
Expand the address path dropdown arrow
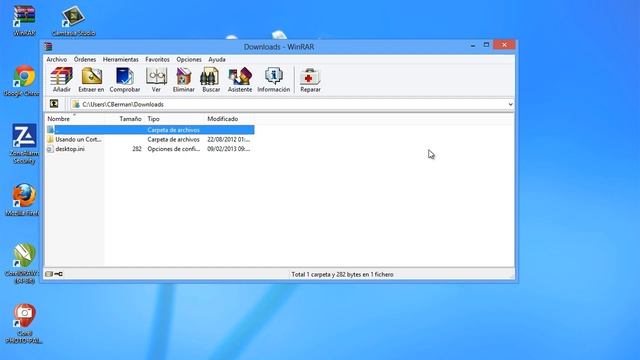coord(510,104)
